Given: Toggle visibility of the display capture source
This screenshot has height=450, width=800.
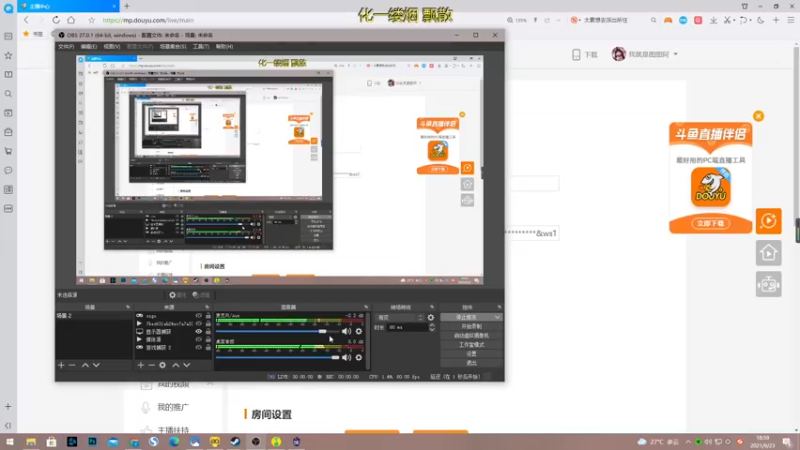Looking at the screenshot, I should click(x=198, y=332).
